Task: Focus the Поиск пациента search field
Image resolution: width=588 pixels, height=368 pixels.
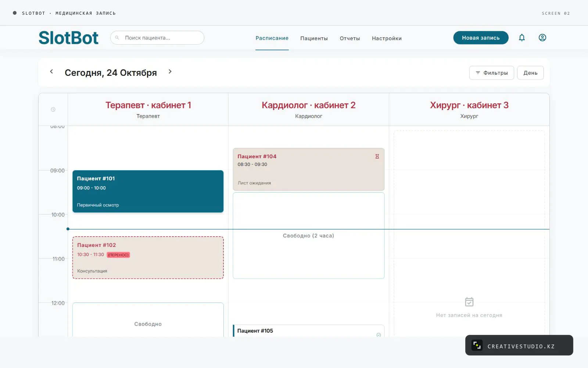Action: click(x=157, y=38)
